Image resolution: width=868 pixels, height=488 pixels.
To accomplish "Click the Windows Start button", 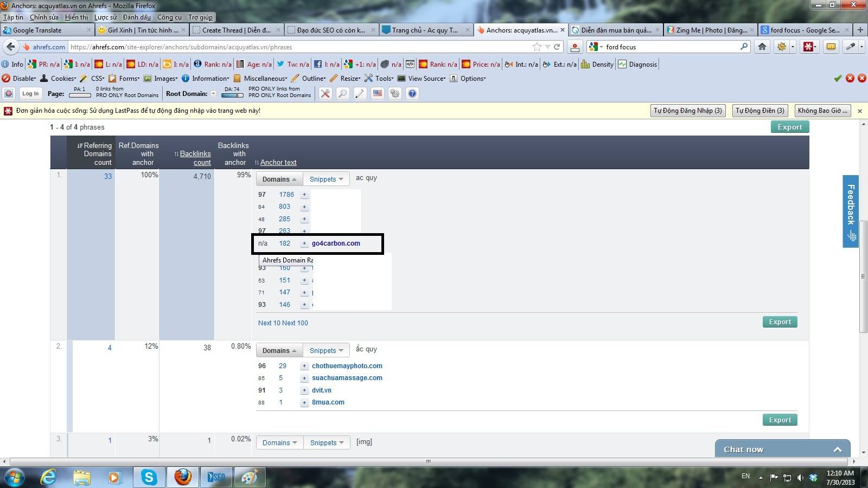I will click(15, 477).
